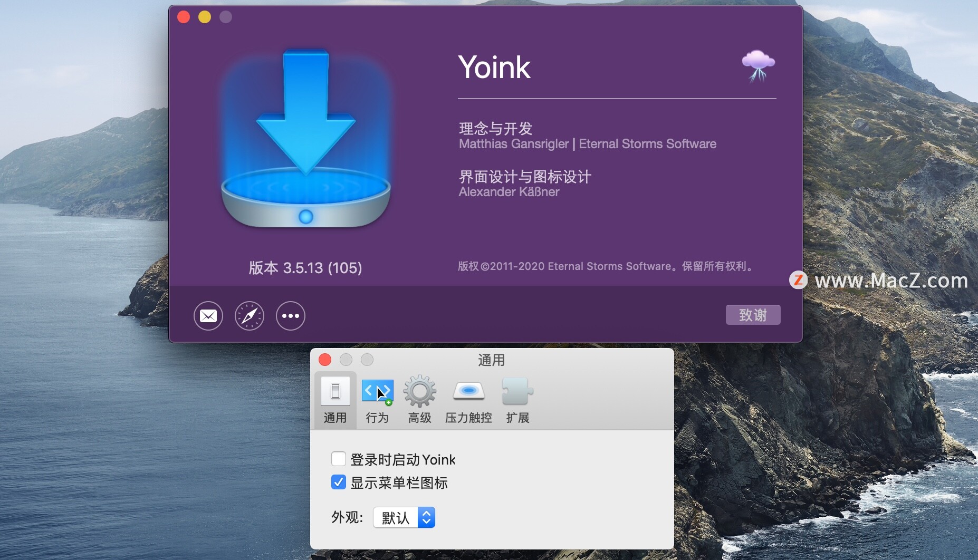Click the version text 版本 3.5.13 (105)
Viewport: 978px width, 560px height.
(x=305, y=268)
